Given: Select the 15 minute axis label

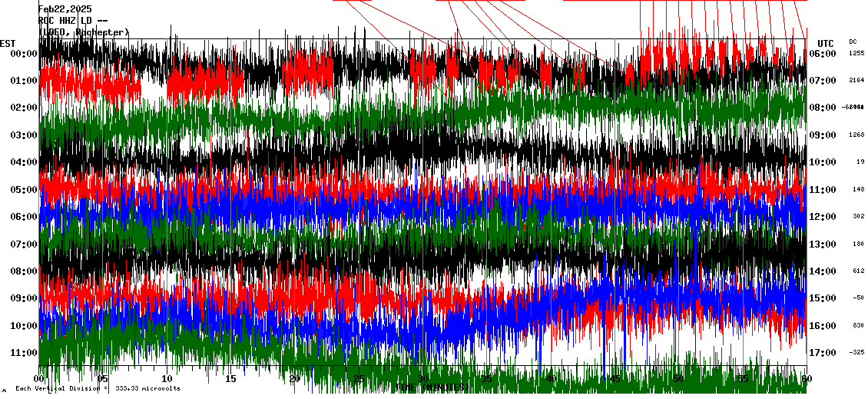Looking at the screenshot, I should [231, 379].
